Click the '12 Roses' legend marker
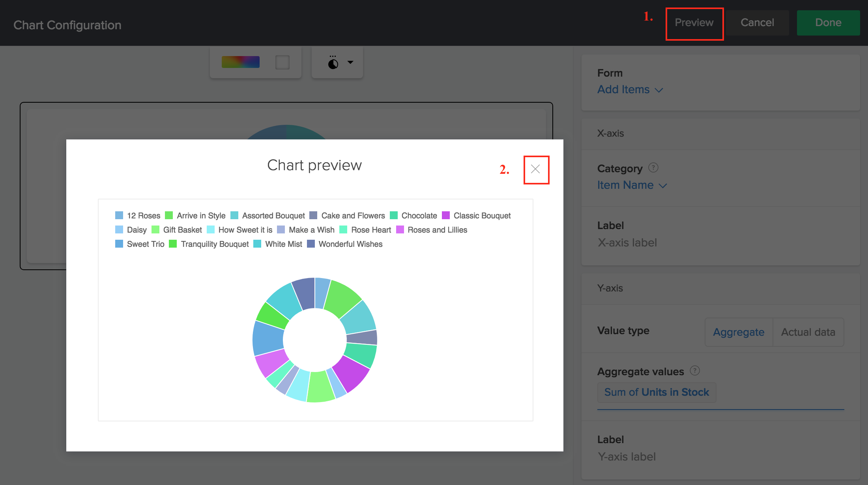This screenshot has height=485, width=868. [x=119, y=215]
